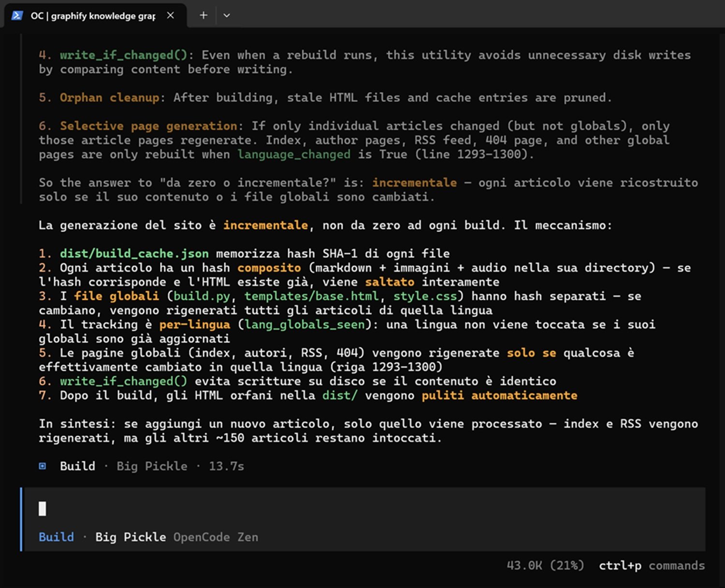Click 'write_if_changed()' in item 6 of Italian list
The height and width of the screenshot is (588, 725).
(x=123, y=381)
